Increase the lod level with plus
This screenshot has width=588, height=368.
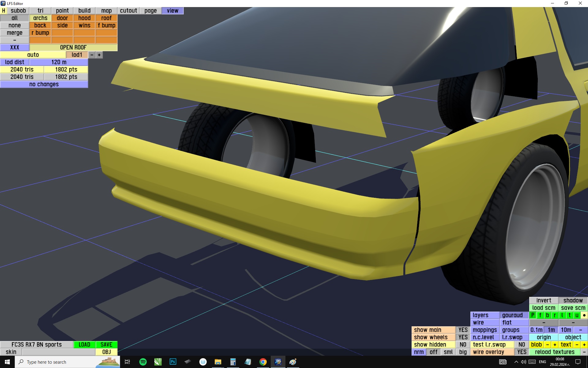click(99, 55)
